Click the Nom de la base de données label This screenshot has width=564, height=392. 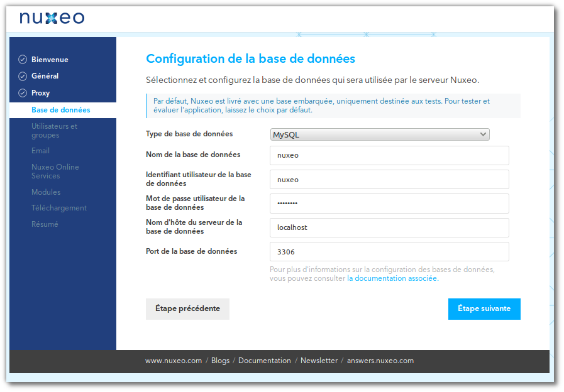(x=193, y=155)
